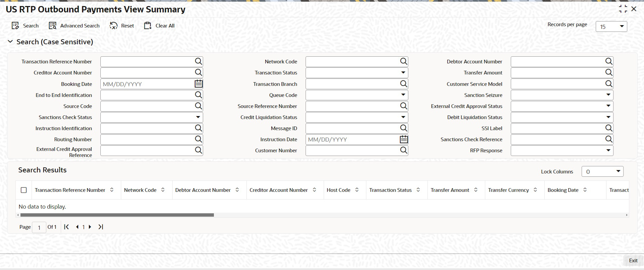Open lookup for Instruction Identification
This screenshot has height=270, width=644.
[198, 128]
